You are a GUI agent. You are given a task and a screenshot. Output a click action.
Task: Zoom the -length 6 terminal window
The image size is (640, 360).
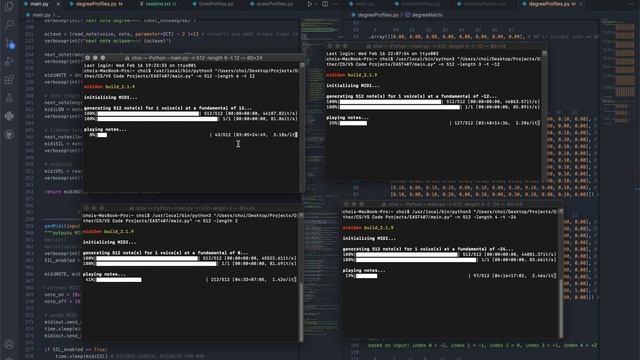coord(103,58)
